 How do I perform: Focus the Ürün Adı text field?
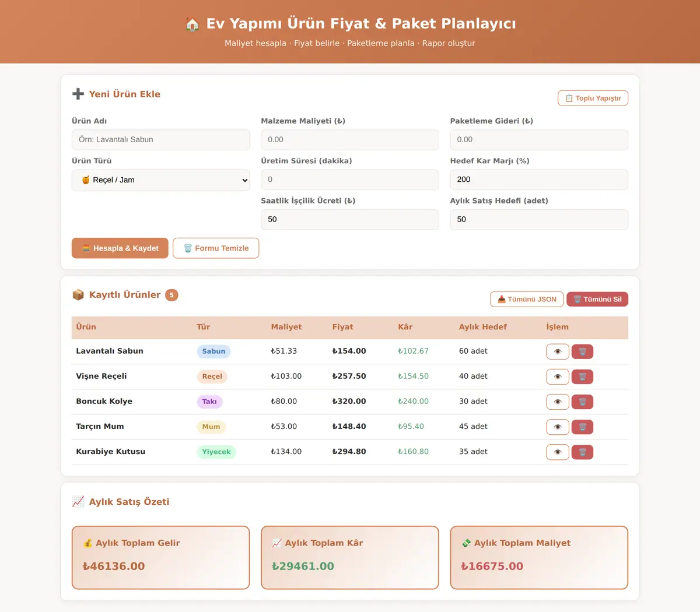(161, 140)
